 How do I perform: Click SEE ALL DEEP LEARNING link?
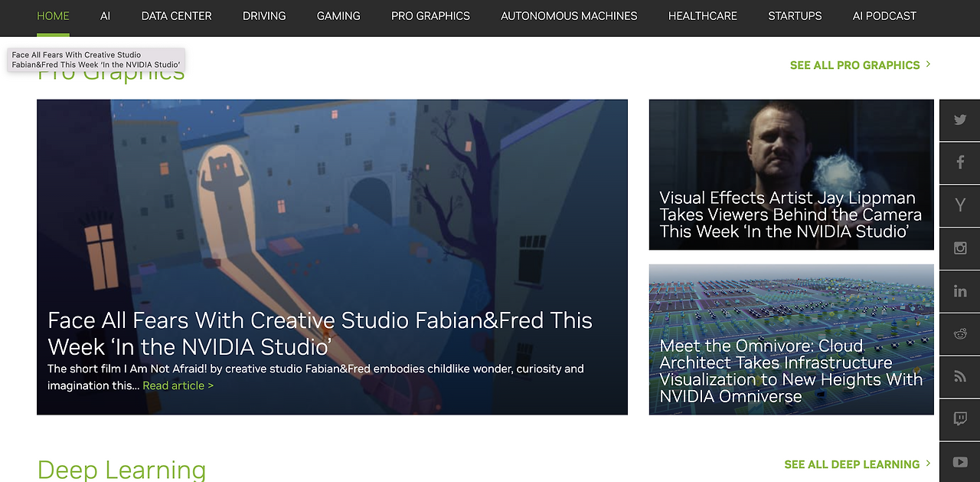click(x=857, y=464)
